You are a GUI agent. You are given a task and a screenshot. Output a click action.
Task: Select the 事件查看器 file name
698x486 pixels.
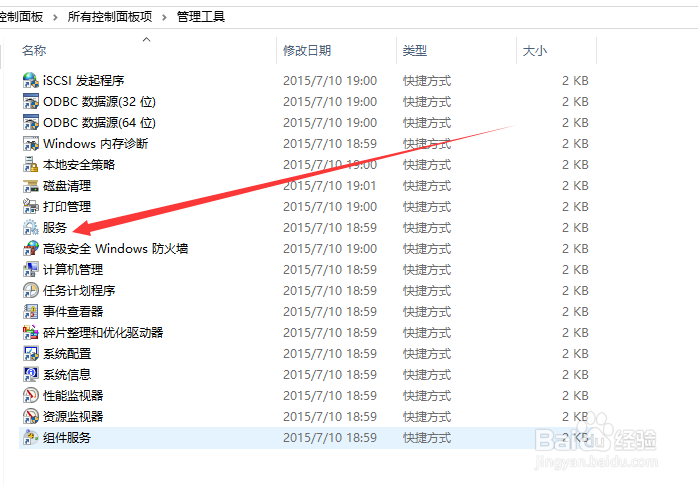click(x=73, y=312)
